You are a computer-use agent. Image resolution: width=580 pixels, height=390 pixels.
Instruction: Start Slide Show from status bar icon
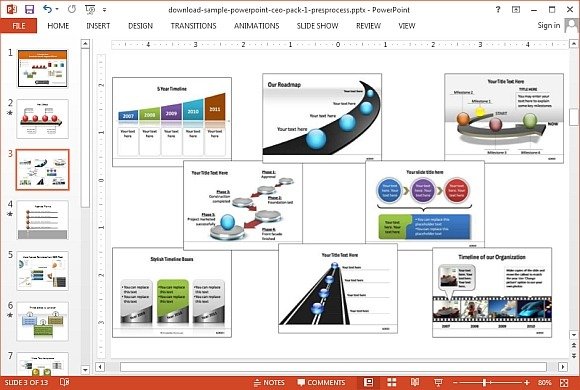point(438,382)
